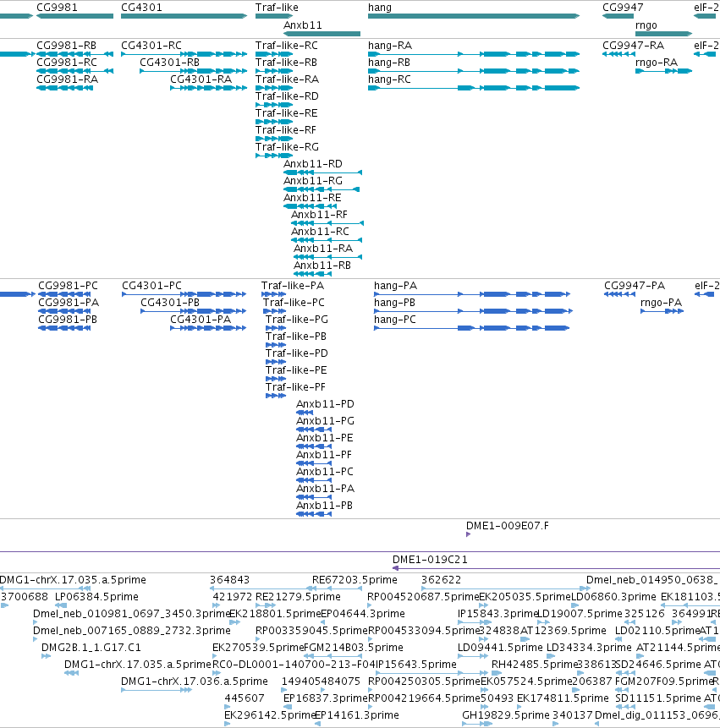
Task: Select transcript Traf-like-RD
Action: pyautogui.click(x=274, y=105)
